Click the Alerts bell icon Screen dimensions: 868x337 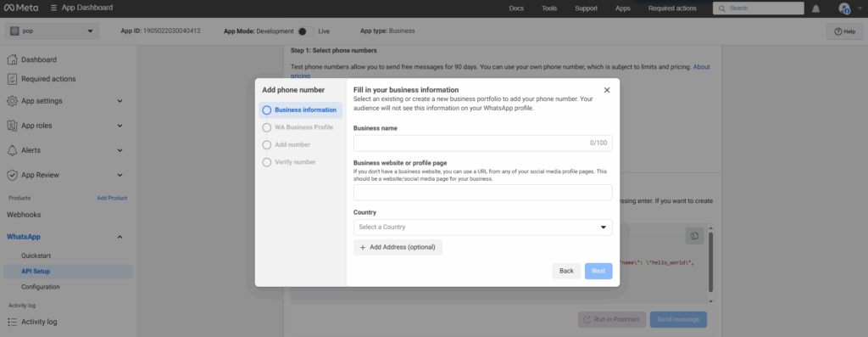pos(12,150)
